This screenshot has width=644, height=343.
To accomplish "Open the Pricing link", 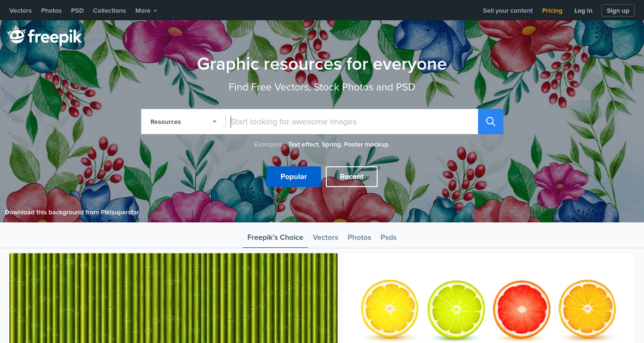I will (552, 10).
